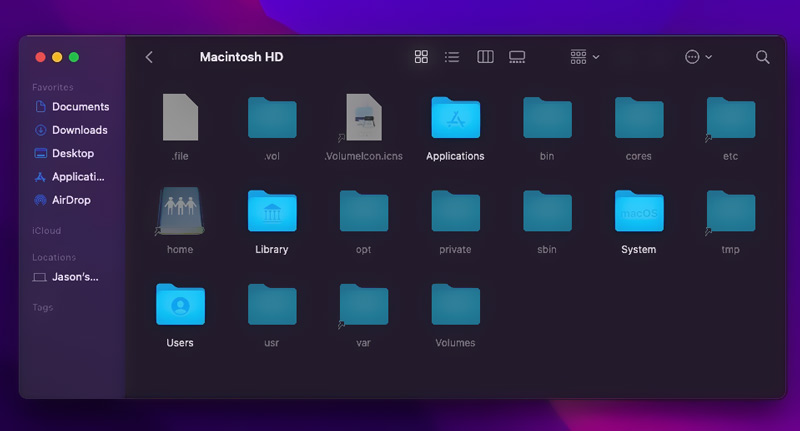Open Applications in the sidebar
The image size is (800, 431).
(x=69, y=176)
